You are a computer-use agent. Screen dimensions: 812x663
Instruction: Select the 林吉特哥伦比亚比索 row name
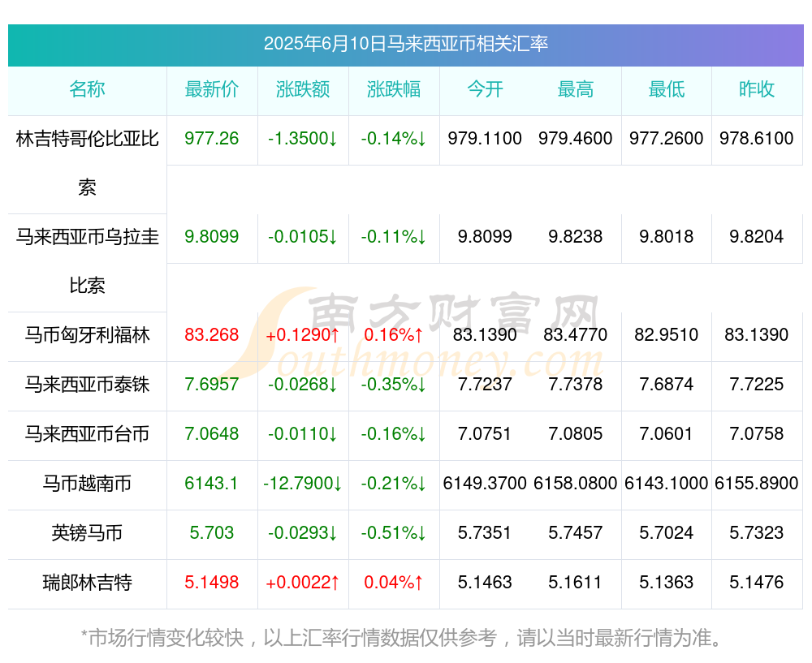click(87, 163)
